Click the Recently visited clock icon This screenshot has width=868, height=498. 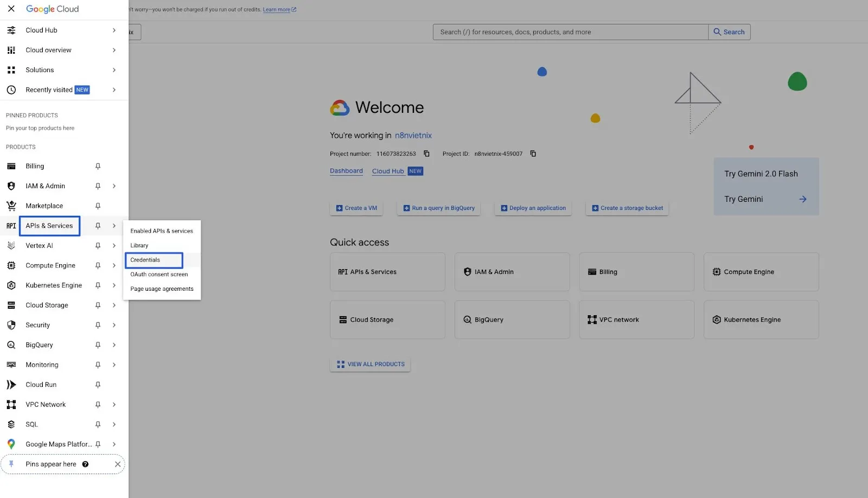click(x=11, y=90)
